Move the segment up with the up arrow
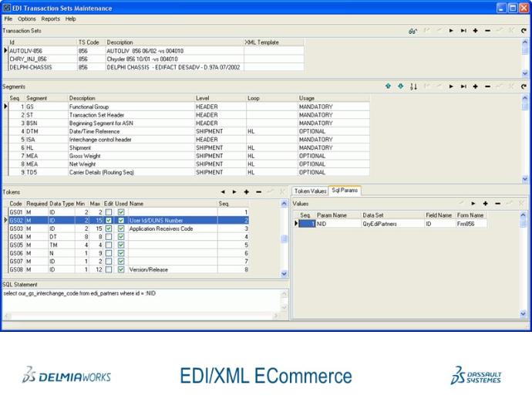Image resolution: width=532 pixels, height=399 pixels. (x=389, y=86)
